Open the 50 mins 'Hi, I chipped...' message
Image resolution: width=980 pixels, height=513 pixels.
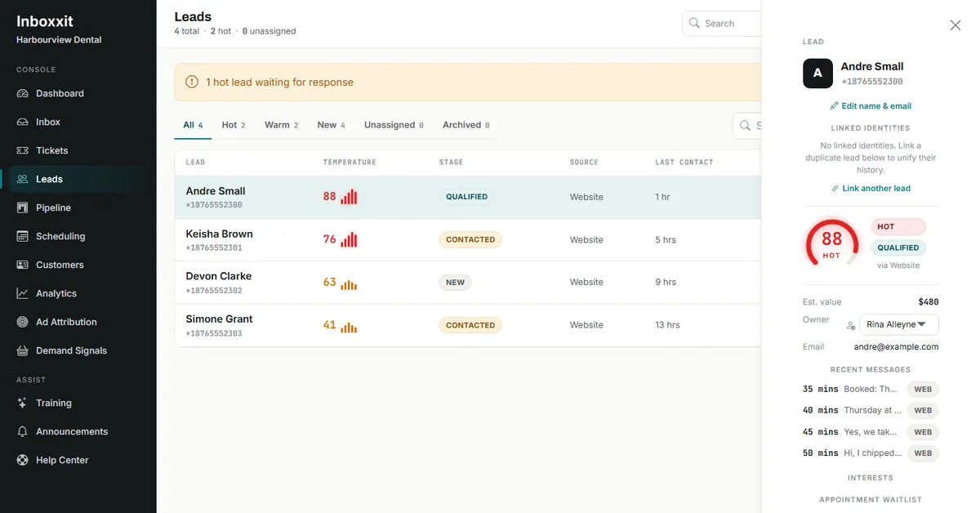[x=871, y=453]
